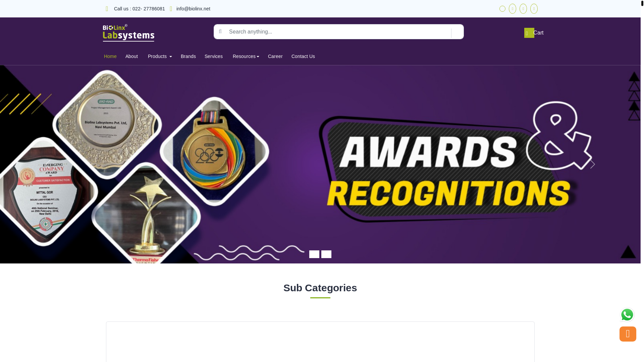Open the Brands menu item
The image size is (644, 362).
tap(188, 56)
